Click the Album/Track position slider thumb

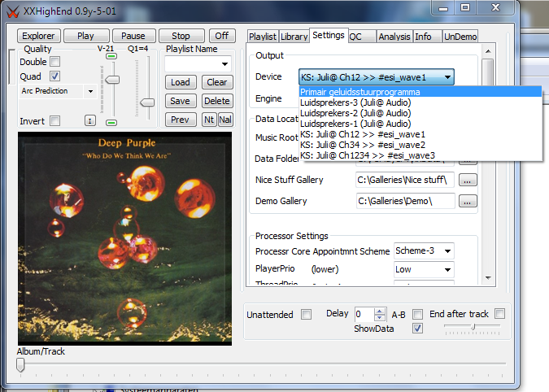pyautogui.click(x=20, y=364)
